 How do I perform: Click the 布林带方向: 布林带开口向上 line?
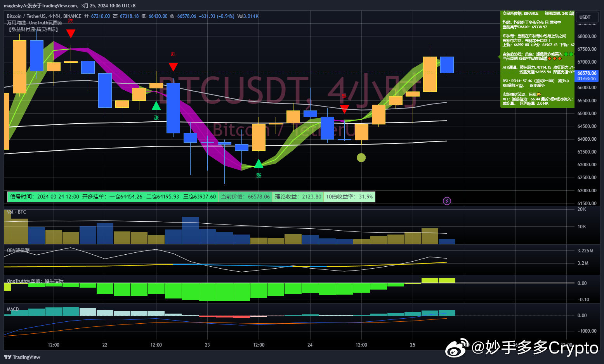(x=527, y=40)
